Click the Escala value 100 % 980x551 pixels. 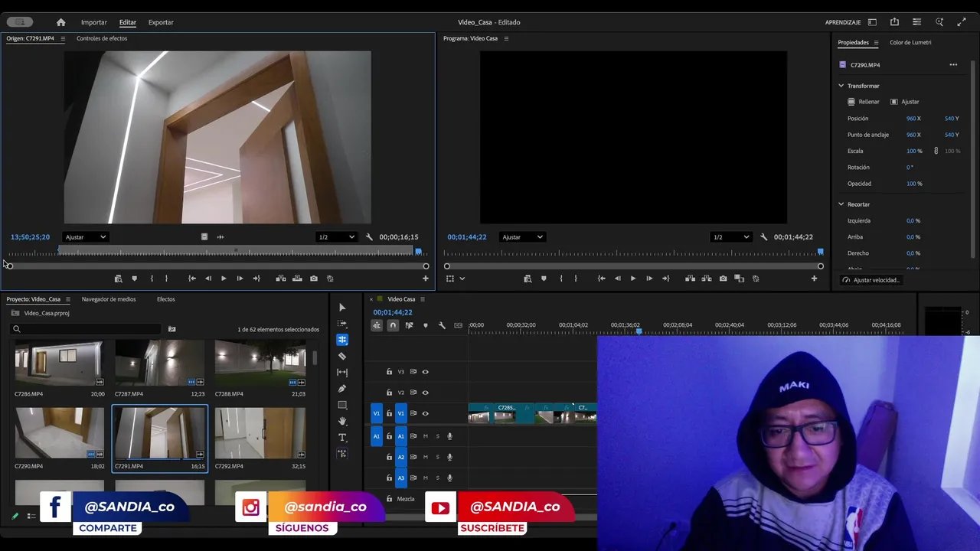(x=914, y=152)
